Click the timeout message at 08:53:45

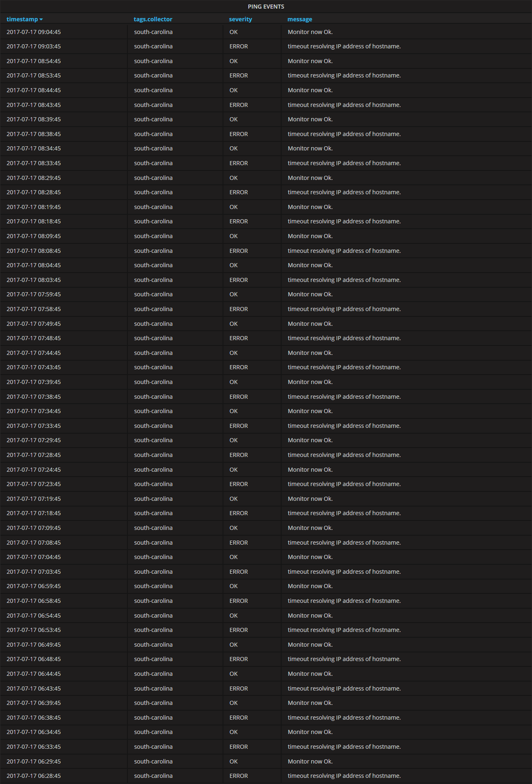(x=344, y=75)
